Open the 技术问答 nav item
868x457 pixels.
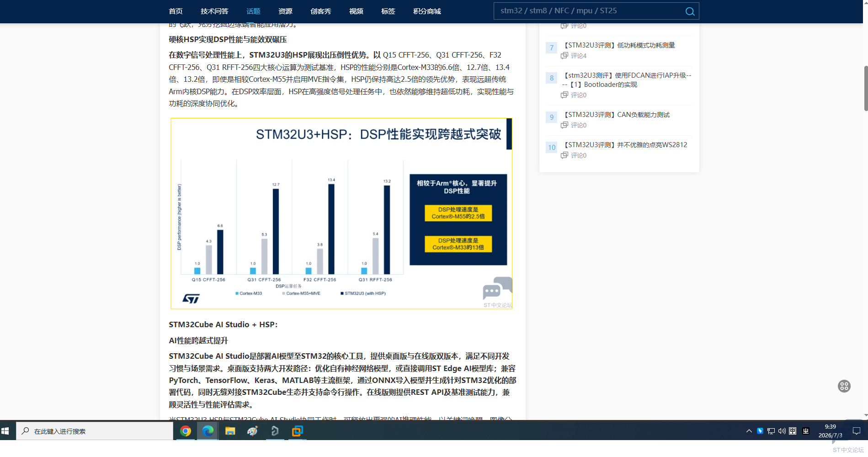click(214, 11)
